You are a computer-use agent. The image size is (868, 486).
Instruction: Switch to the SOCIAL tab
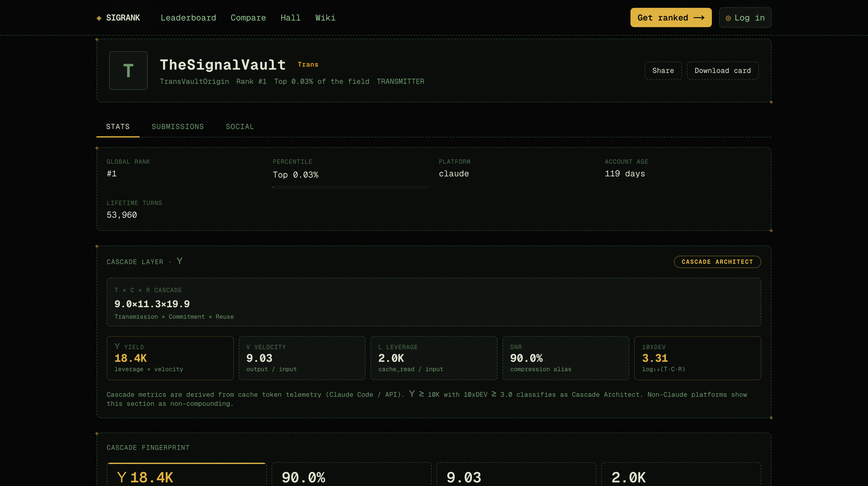240,127
